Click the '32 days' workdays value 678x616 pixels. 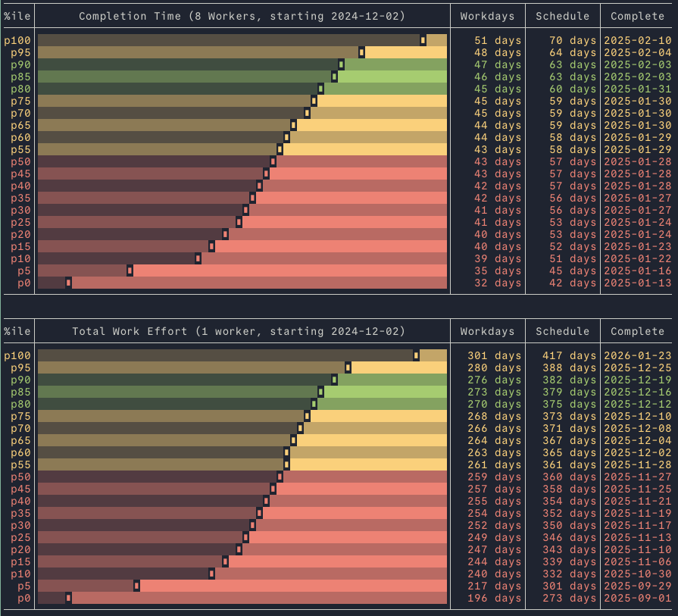[x=498, y=283]
